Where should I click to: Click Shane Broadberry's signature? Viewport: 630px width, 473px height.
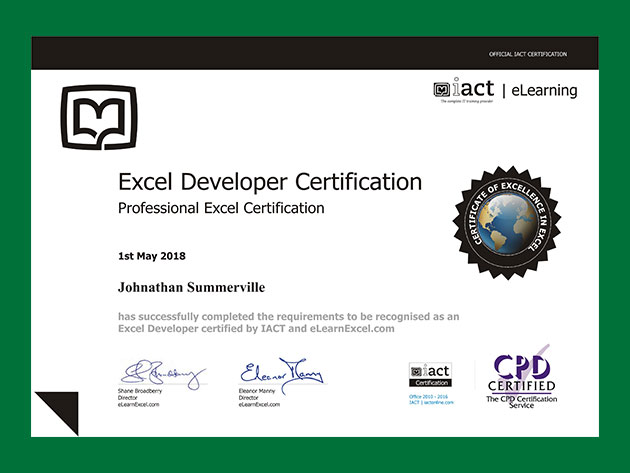pos(163,374)
